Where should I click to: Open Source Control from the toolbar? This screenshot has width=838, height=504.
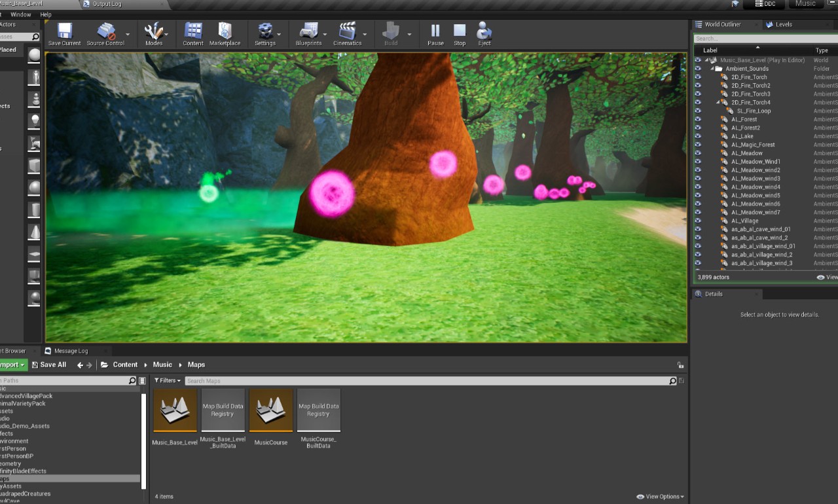[105, 33]
